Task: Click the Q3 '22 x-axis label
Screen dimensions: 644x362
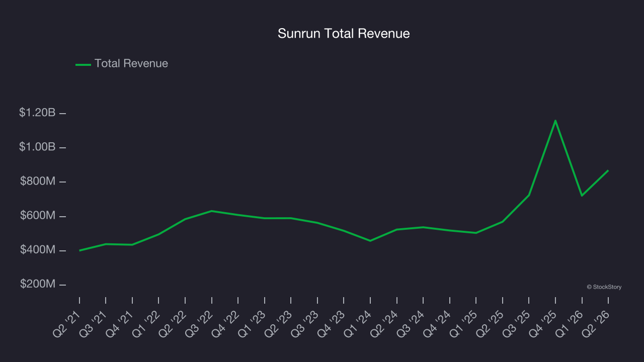Action: coord(199,323)
